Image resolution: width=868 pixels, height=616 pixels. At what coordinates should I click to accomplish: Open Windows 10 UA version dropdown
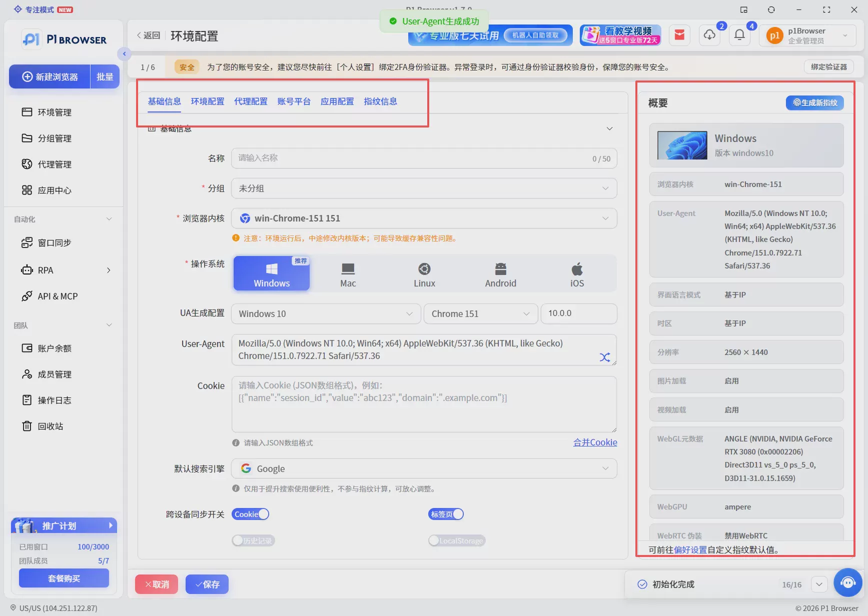coord(326,313)
